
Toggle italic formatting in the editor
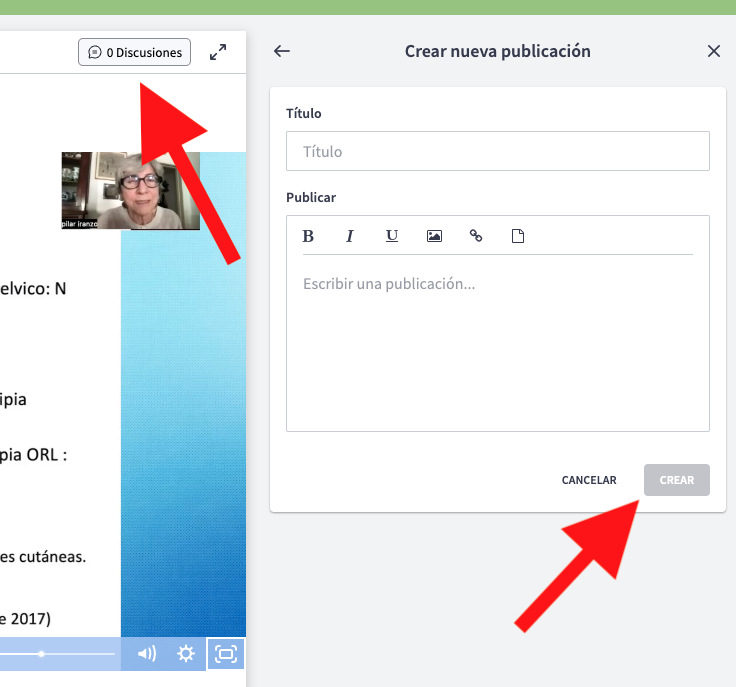(350, 236)
